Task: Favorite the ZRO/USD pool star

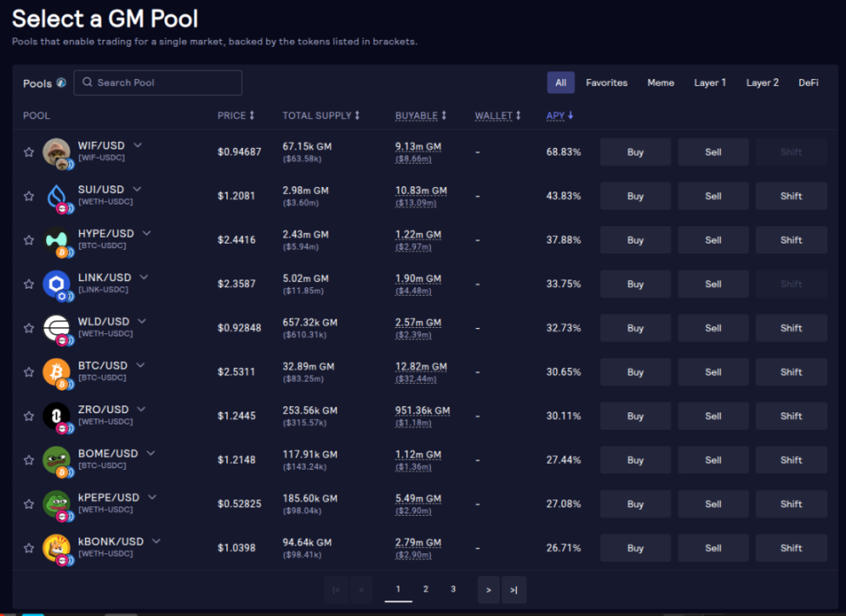Action: coord(29,416)
